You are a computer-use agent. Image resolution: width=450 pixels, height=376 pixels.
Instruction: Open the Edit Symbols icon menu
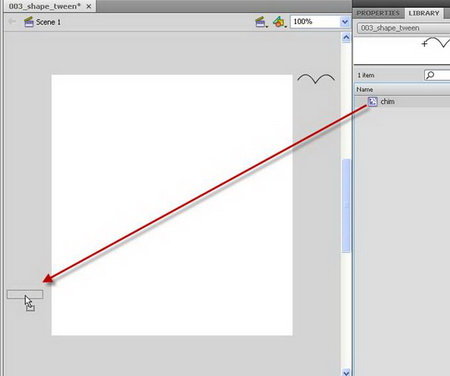pyautogui.click(x=279, y=22)
